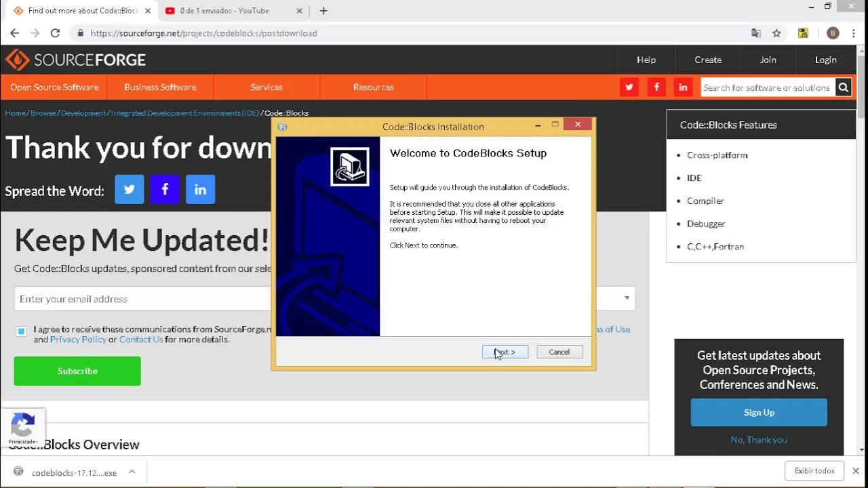Click the reCAPTCHA badge
The image size is (868, 488).
point(23,428)
